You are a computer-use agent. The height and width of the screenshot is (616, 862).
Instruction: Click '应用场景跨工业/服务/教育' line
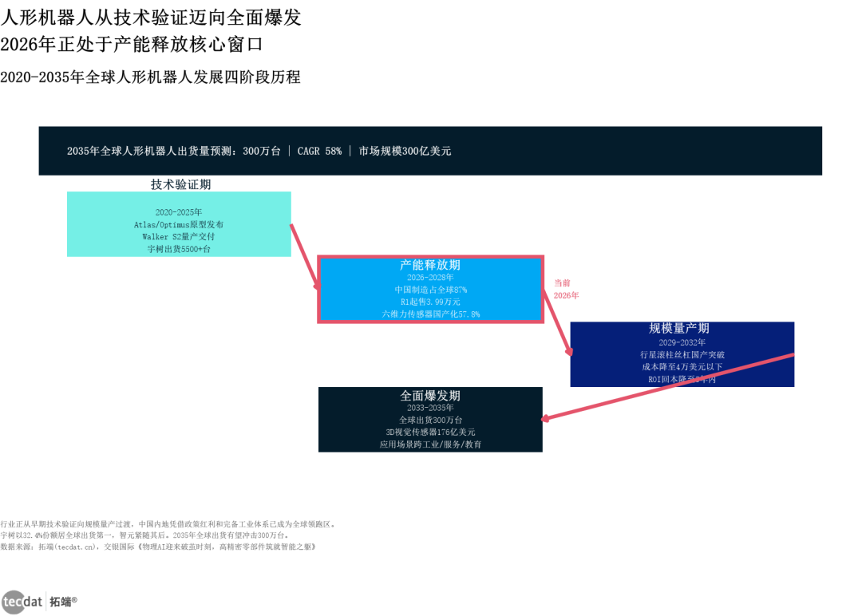pyautogui.click(x=430, y=444)
